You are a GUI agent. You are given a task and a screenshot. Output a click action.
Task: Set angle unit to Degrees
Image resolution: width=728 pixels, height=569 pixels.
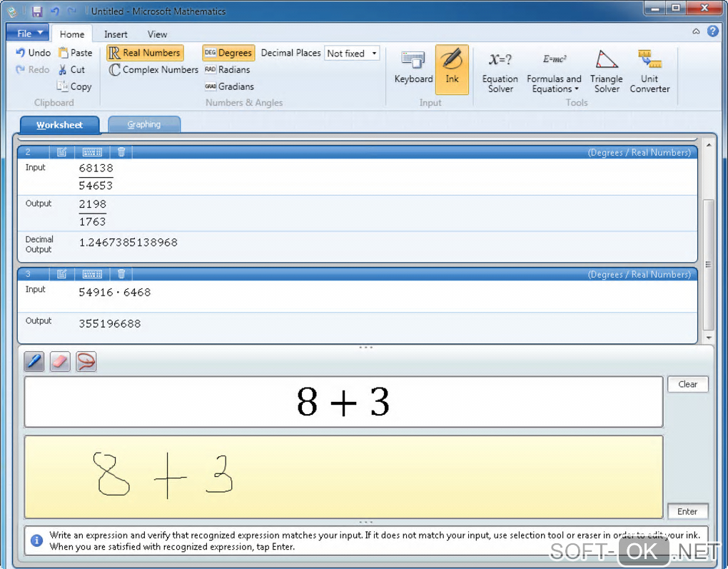click(228, 53)
